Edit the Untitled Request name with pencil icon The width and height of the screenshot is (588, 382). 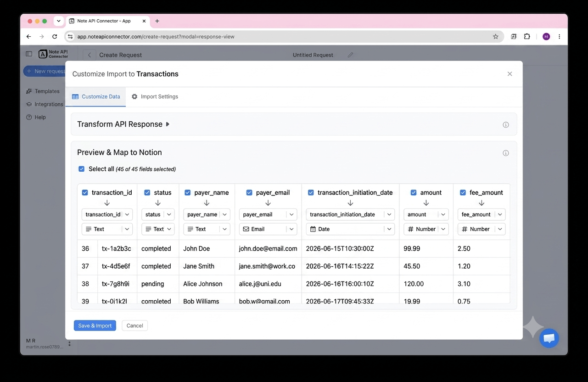pos(350,55)
